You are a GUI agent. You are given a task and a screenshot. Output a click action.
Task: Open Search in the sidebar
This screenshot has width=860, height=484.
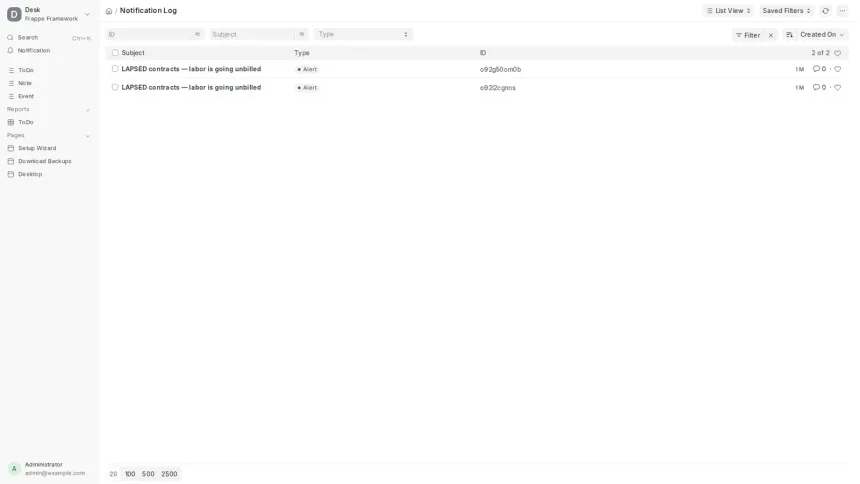(49, 38)
